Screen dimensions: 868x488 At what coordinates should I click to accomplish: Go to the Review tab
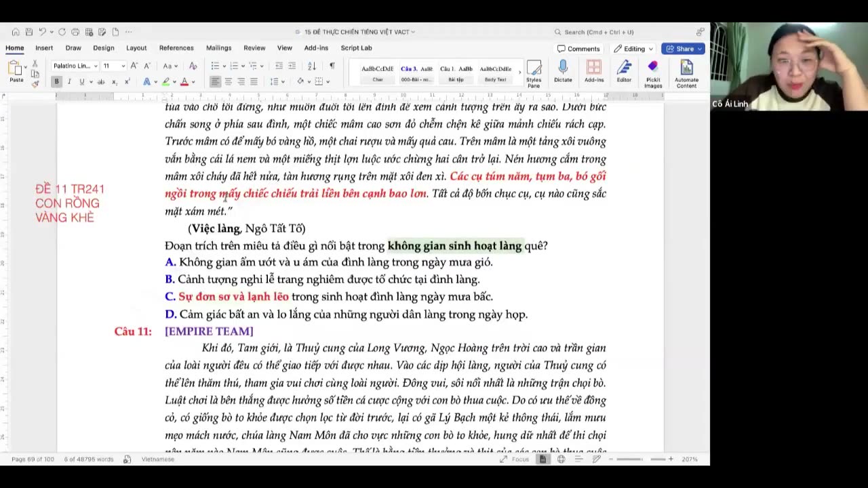pyautogui.click(x=254, y=48)
